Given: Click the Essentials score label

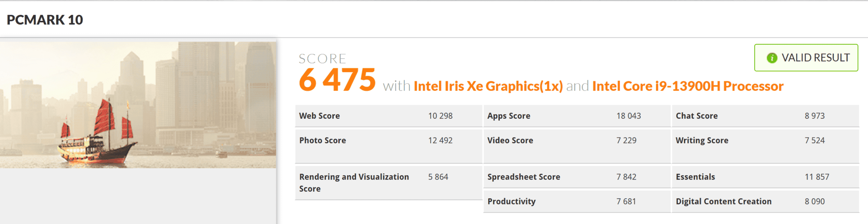Looking at the screenshot, I should point(695,177).
